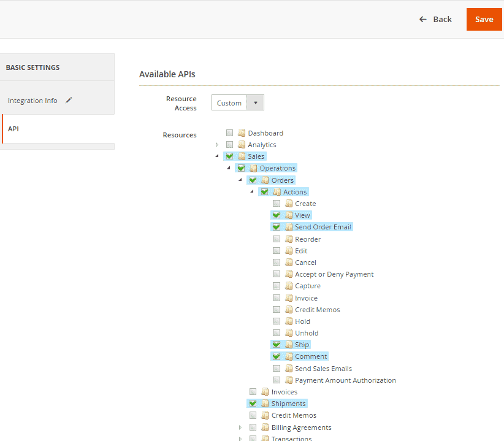Check the Hold checkbox
This screenshot has height=441, width=504.
pos(277,321)
